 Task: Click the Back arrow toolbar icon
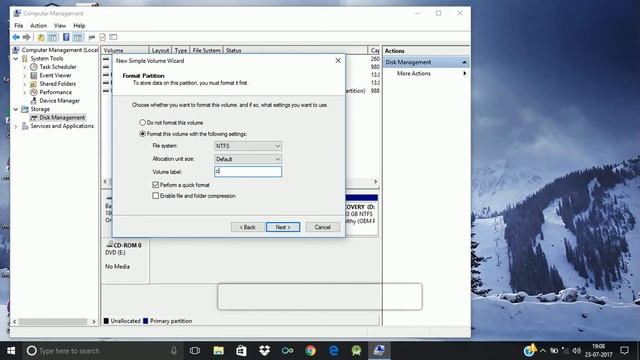[x=16, y=37]
